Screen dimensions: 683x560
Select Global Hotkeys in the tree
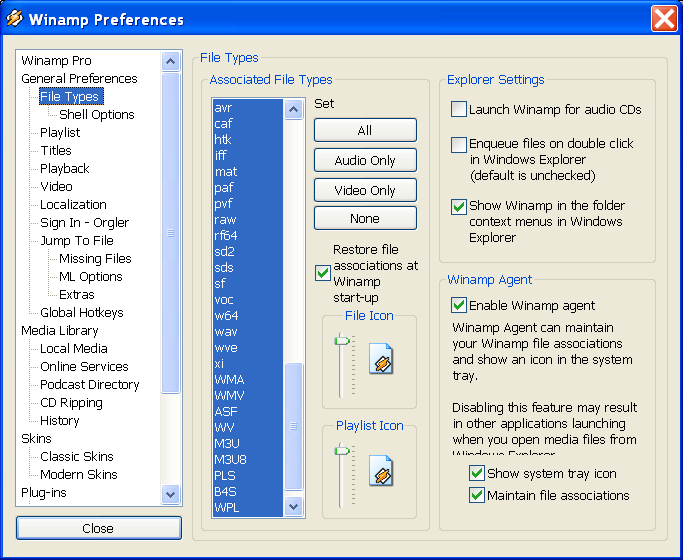(x=81, y=312)
